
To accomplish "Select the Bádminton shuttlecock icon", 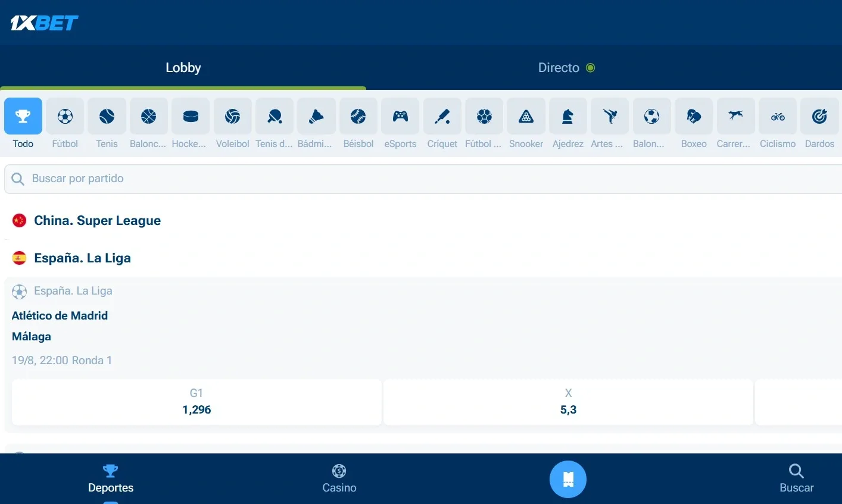I will point(316,116).
